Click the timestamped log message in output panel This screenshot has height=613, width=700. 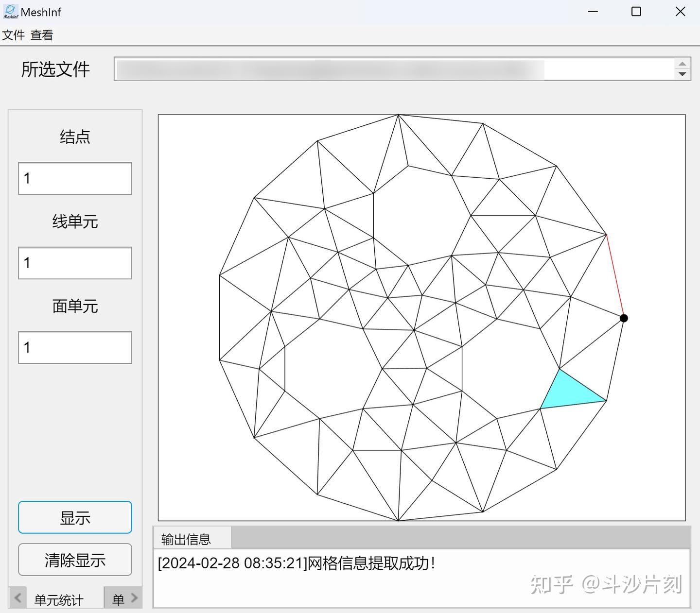tap(297, 564)
